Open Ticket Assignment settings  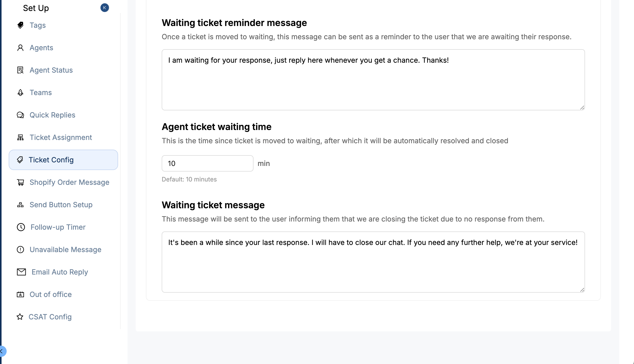click(61, 137)
